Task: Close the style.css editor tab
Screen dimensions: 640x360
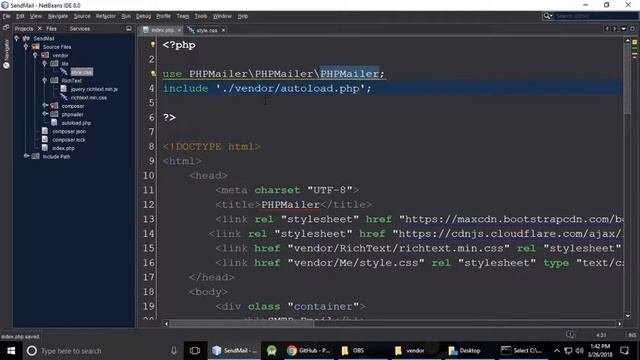Action: (223, 30)
